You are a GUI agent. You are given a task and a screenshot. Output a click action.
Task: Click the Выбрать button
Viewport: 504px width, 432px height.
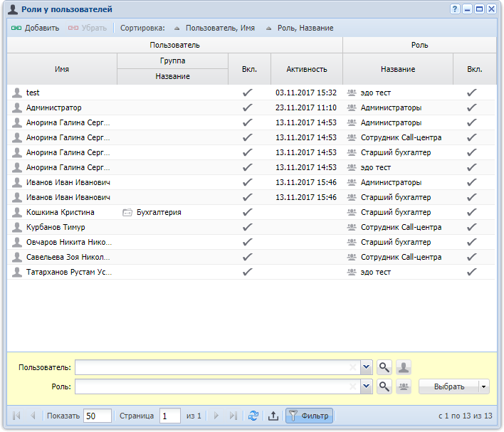(x=448, y=386)
